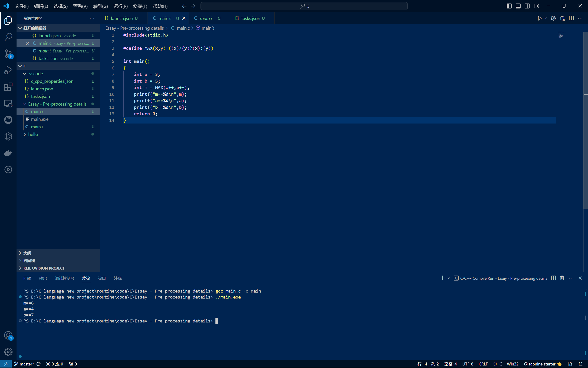This screenshot has width=588, height=368.
Task: Open the Explorer view in activity bar
Action: tap(8, 20)
